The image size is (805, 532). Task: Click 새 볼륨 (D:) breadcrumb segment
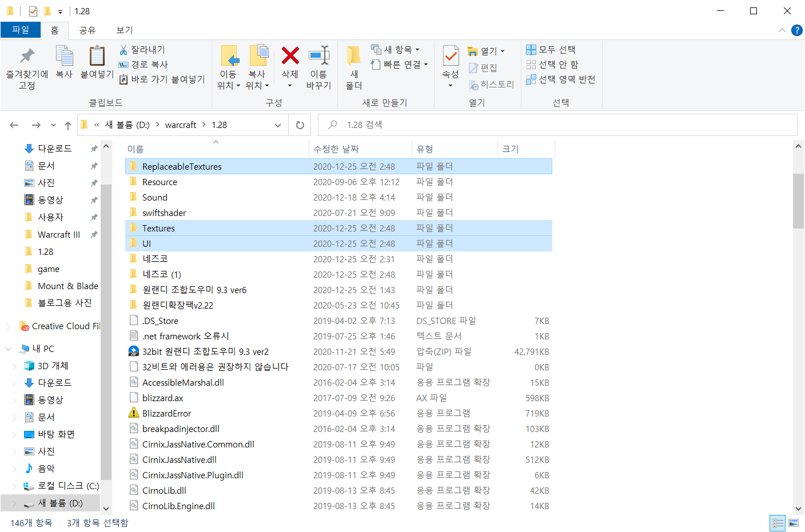(127, 125)
